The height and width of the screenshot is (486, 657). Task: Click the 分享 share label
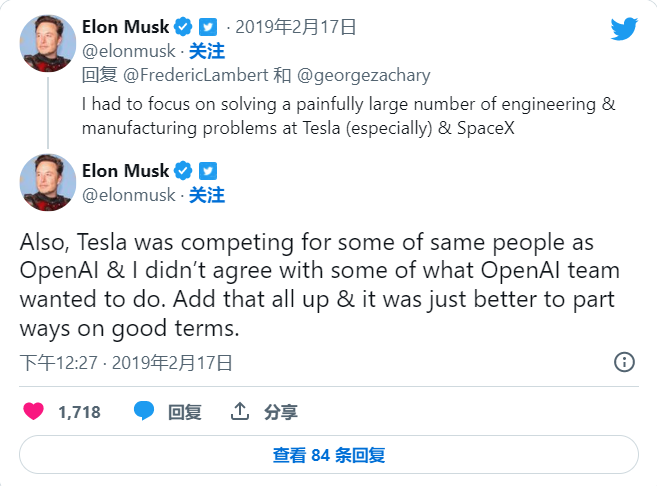click(281, 411)
